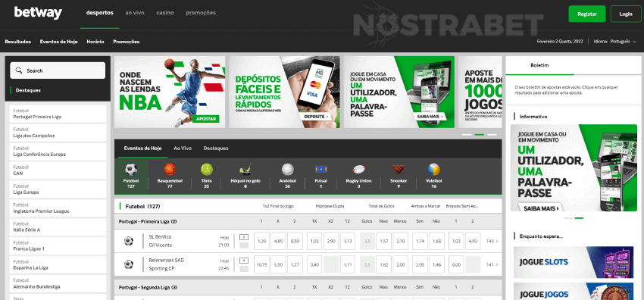The width and height of the screenshot is (644, 300).
Task: Choose the Ténis ball icon
Action: coord(207,169)
